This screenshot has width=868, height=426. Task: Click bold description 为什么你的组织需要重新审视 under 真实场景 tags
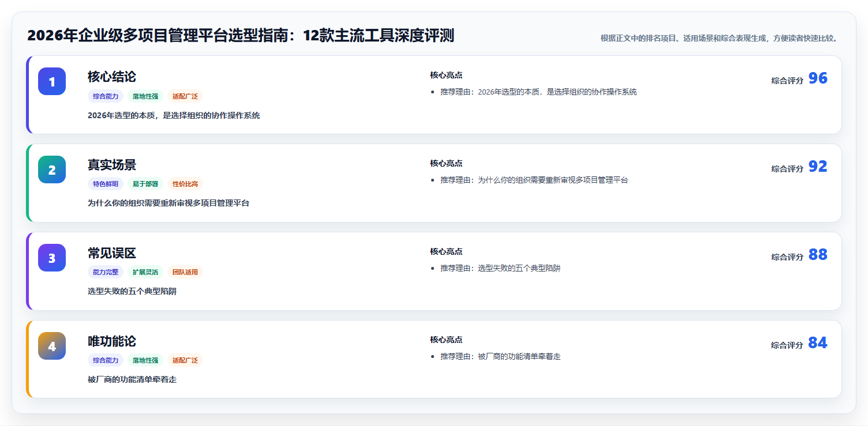(169, 203)
